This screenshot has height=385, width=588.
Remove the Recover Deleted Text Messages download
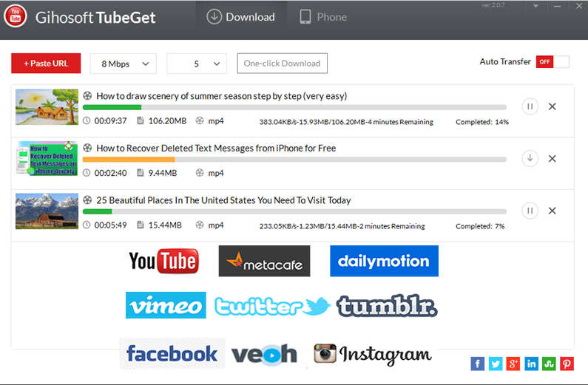pos(552,158)
